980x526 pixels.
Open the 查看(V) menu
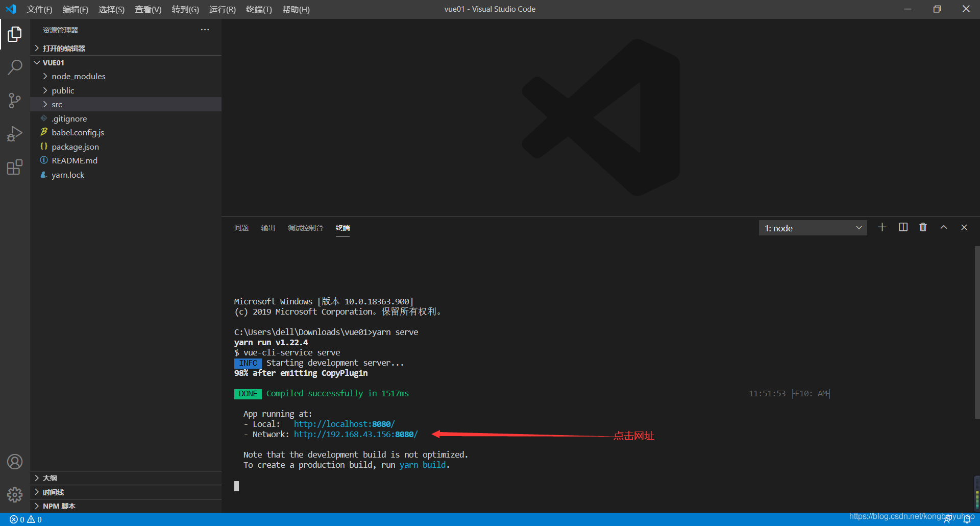(148, 9)
